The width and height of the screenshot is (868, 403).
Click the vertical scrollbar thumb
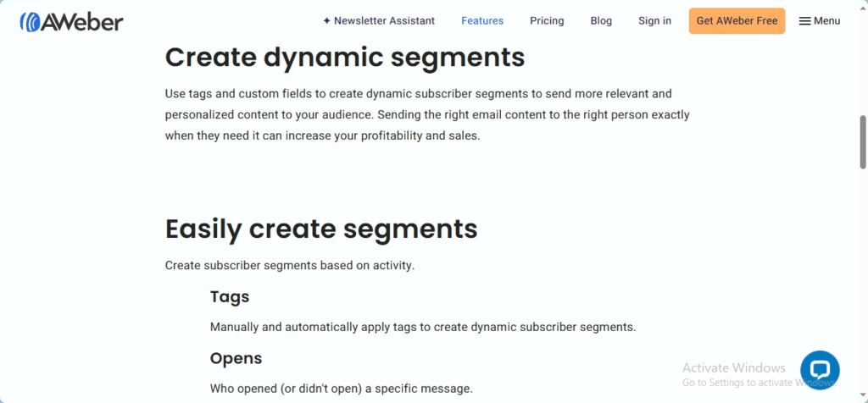862,142
